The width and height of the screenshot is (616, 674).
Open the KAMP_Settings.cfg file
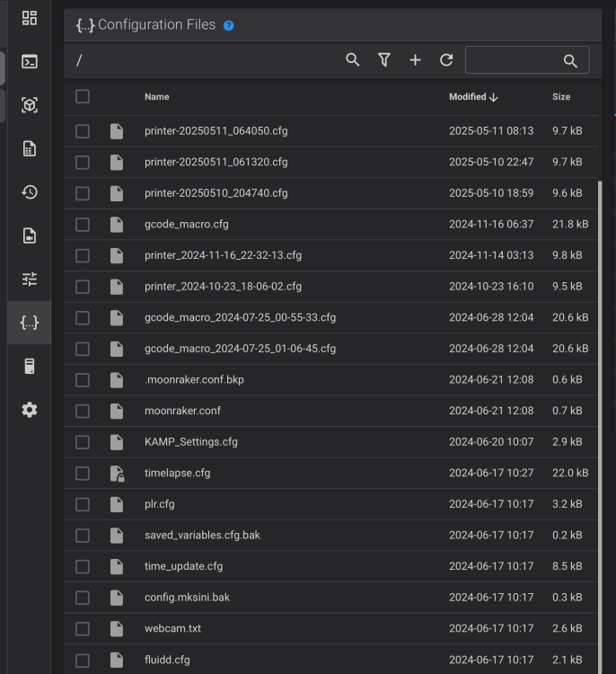pos(190,442)
